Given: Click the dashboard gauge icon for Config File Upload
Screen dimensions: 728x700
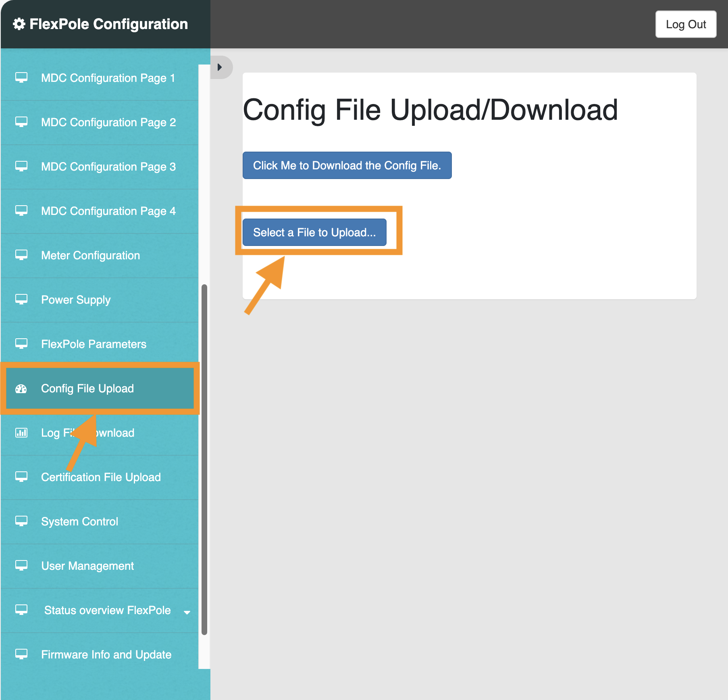Looking at the screenshot, I should click(x=21, y=389).
